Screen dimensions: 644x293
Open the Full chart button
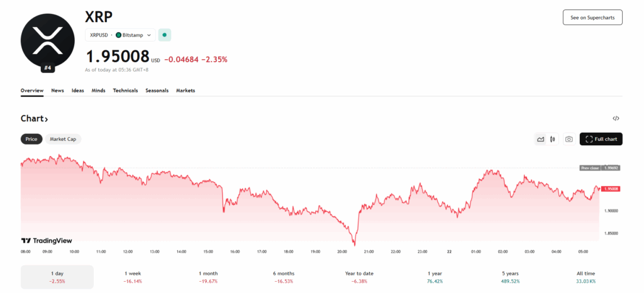(x=601, y=139)
